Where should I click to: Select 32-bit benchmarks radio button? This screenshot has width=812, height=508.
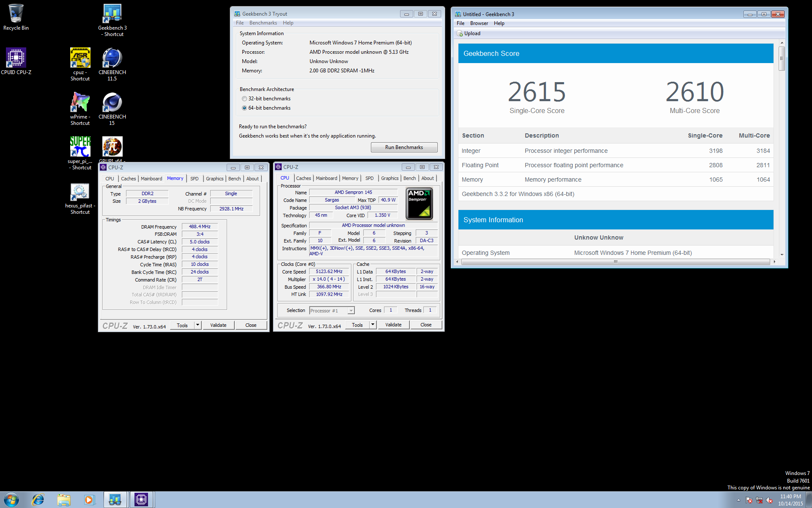click(244, 99)
